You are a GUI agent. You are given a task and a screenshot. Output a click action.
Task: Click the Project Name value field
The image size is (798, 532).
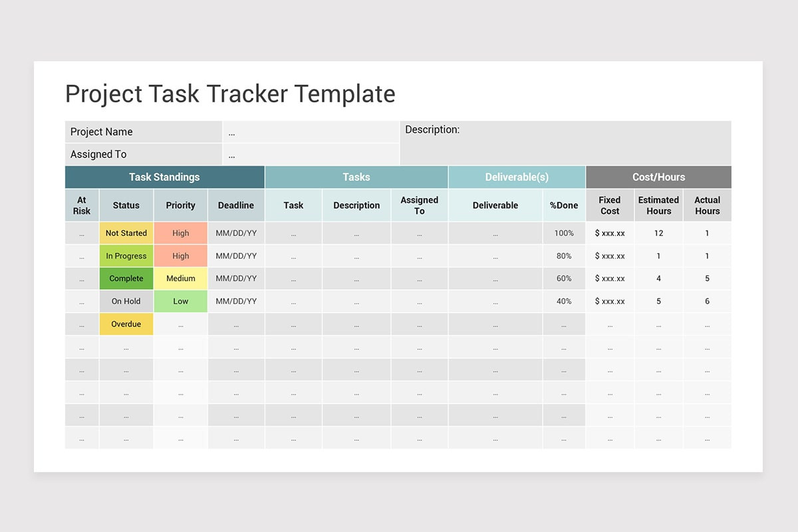(311, 132)
